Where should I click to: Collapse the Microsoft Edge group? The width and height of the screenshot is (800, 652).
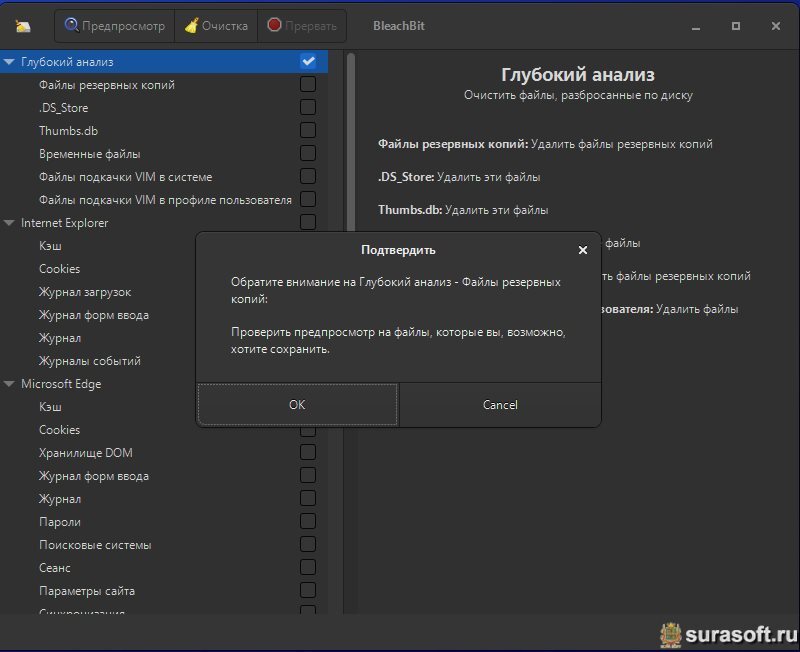(10, 384)
